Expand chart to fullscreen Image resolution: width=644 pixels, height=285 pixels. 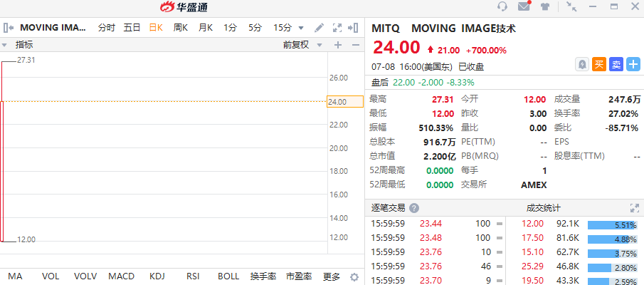pyautogui.click(x=337, y=28)
